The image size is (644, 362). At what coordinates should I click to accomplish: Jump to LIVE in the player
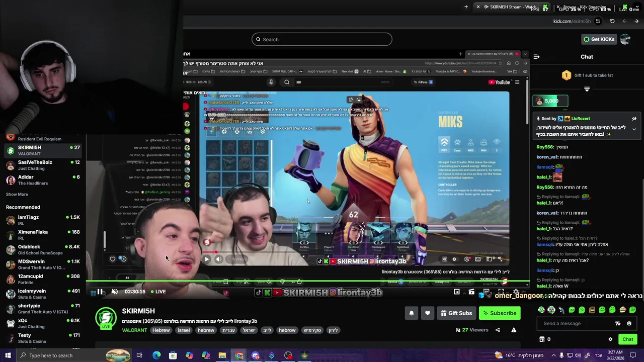pyautogui.click(x=158, y=292)
